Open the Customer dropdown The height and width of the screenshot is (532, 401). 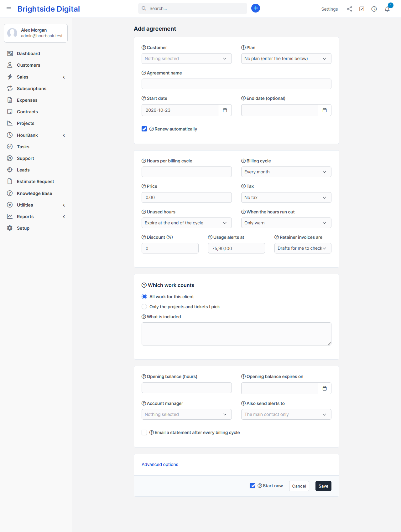[187, 59]
